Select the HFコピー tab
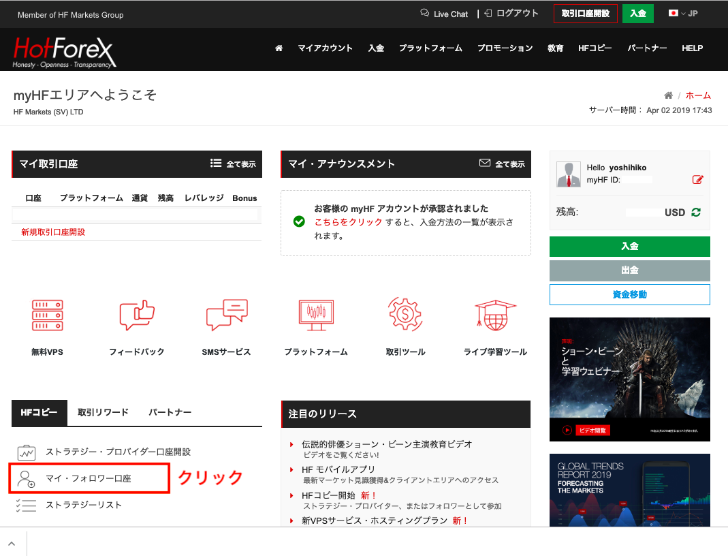Screen dimensions: 728x560 coord(39,412)
